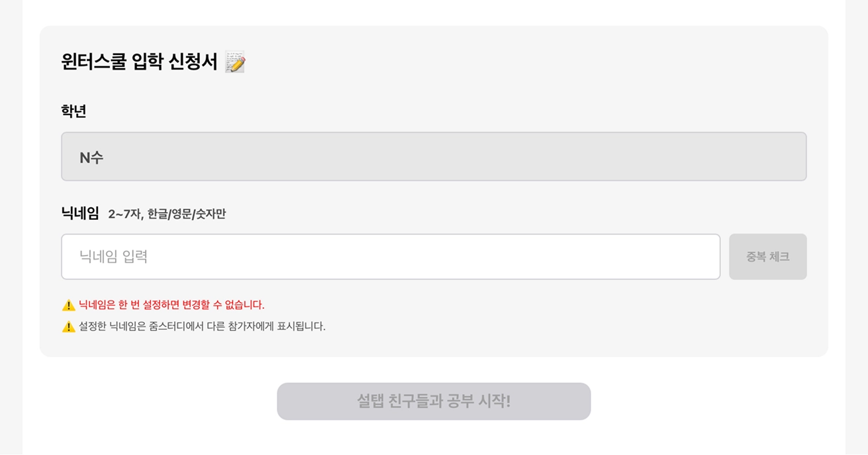Click the 2~7자, 한글/영문/숫자만 hint text

coord(167,214)
